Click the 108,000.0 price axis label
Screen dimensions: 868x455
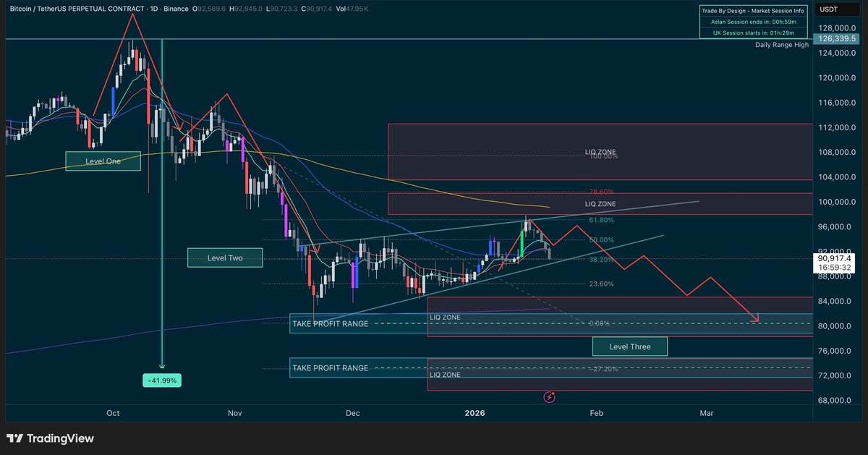tap(836, 153)
